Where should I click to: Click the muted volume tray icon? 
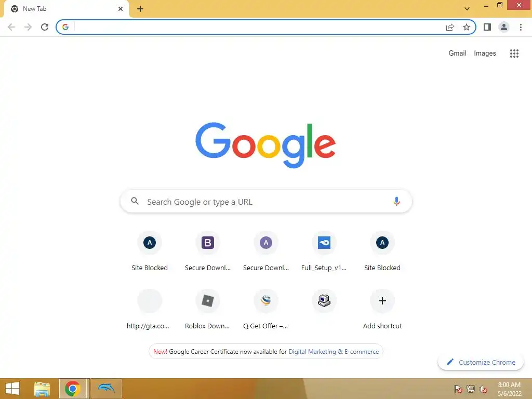coord(483,389)
